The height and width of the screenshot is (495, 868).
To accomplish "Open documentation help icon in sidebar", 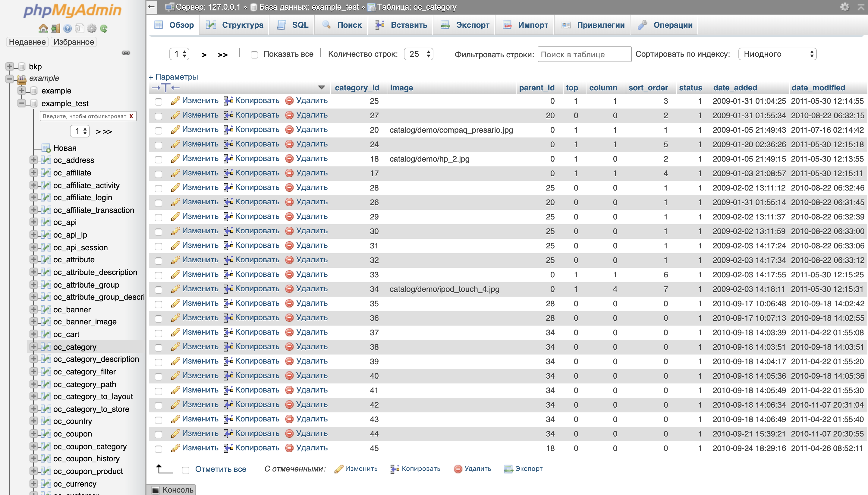I will point(68,28).
